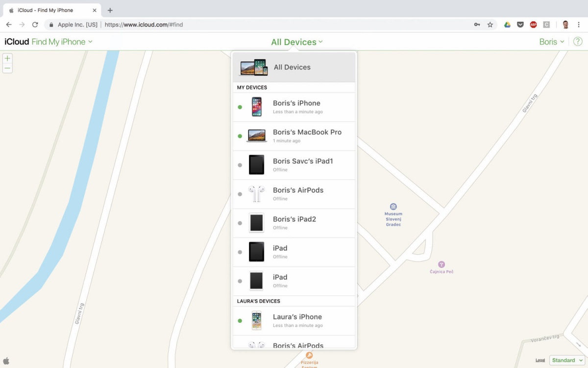588x368 pixels.
Task: Click the LAURA'S DEVICES section header
Action: tap(259, 301)
